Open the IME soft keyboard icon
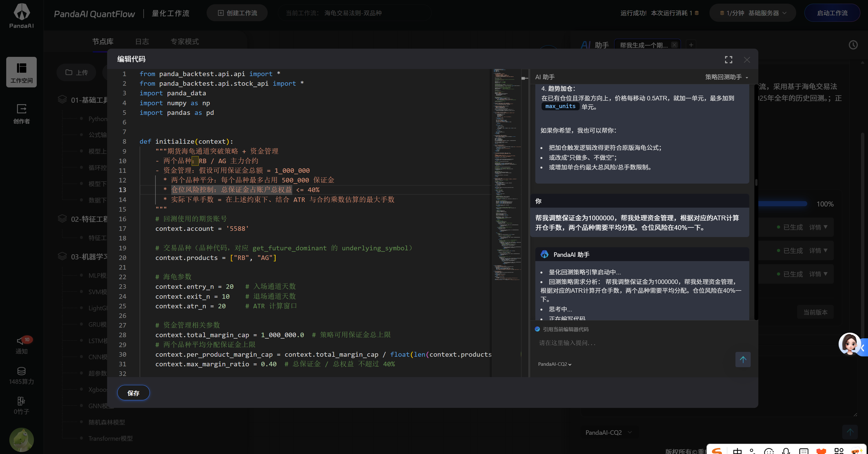 point(804,451)
